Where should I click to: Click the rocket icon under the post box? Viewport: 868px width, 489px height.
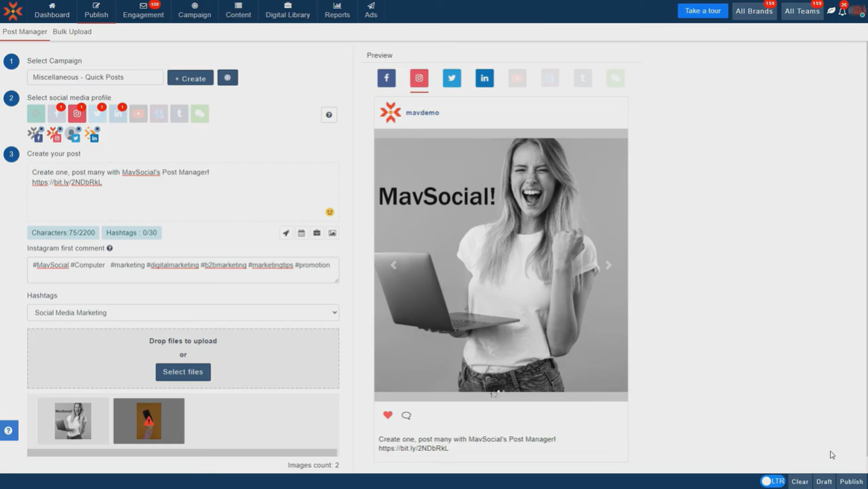coord(286,233)
